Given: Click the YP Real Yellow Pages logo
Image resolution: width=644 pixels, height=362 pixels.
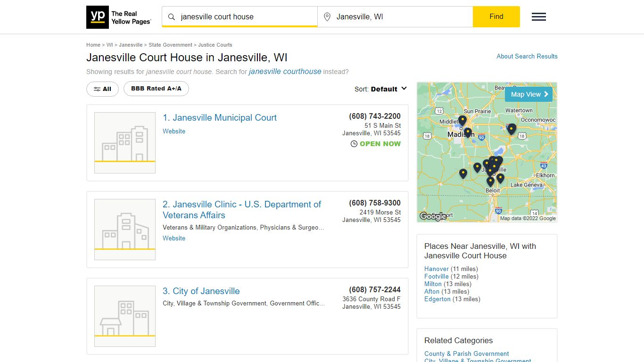Looking at the screenshot, I should 119,17.
